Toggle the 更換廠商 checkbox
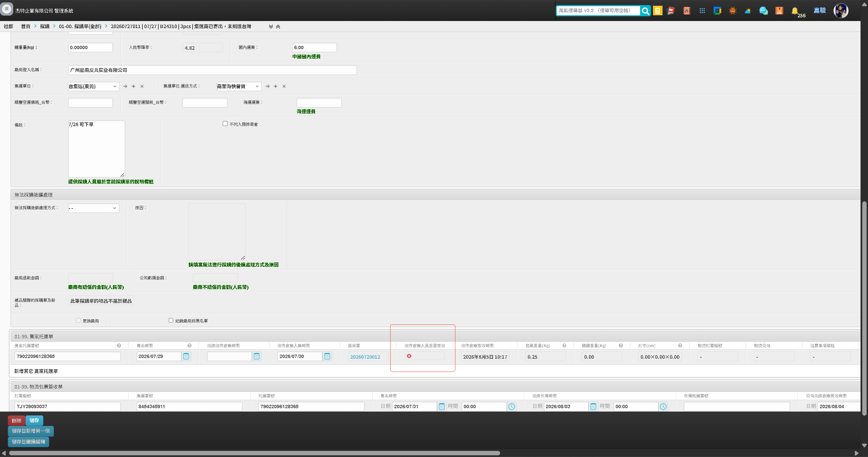The height and width of the screenshot is (457, 868). [x=78, y=320]
